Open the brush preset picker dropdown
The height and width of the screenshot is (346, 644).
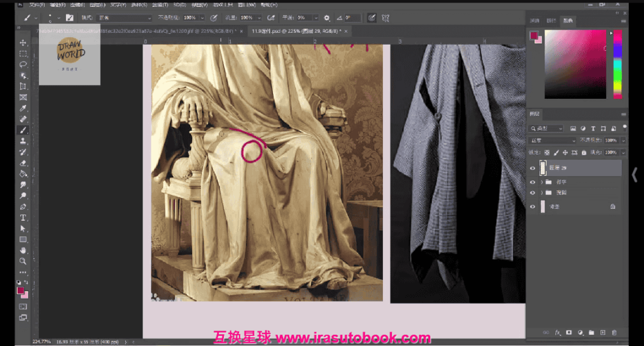point(58,18)
